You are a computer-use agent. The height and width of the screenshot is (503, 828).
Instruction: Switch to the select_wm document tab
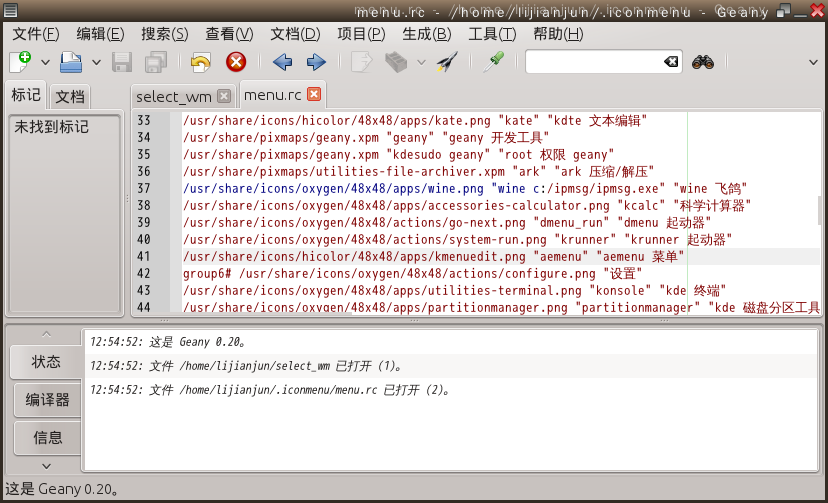click(173, 97)
